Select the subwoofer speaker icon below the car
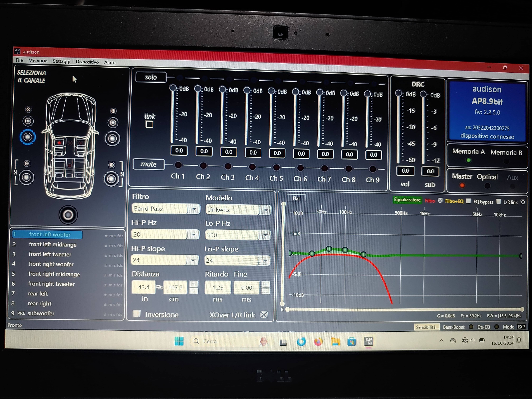This screenshot has height=399, width=532. (68, 215)
